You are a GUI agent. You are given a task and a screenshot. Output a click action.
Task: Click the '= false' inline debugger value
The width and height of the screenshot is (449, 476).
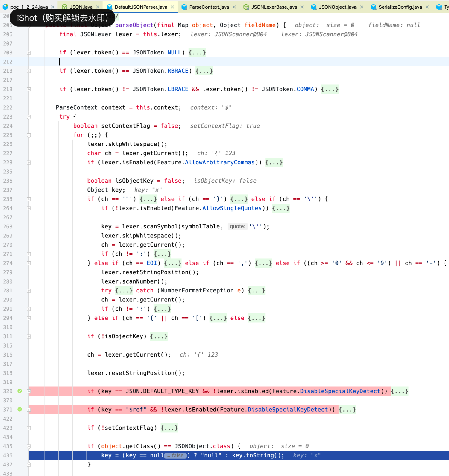(175, 455)
